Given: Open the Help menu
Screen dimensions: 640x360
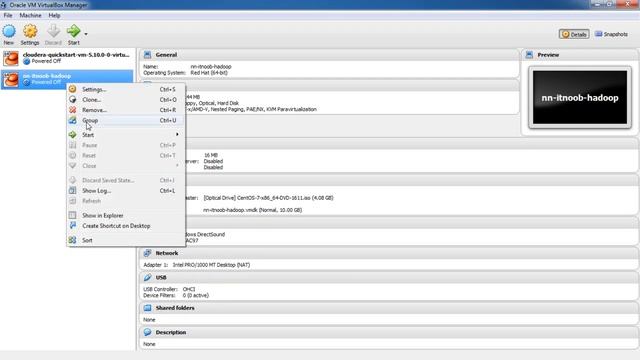Looking at the screenshot, I should [54, 16].
